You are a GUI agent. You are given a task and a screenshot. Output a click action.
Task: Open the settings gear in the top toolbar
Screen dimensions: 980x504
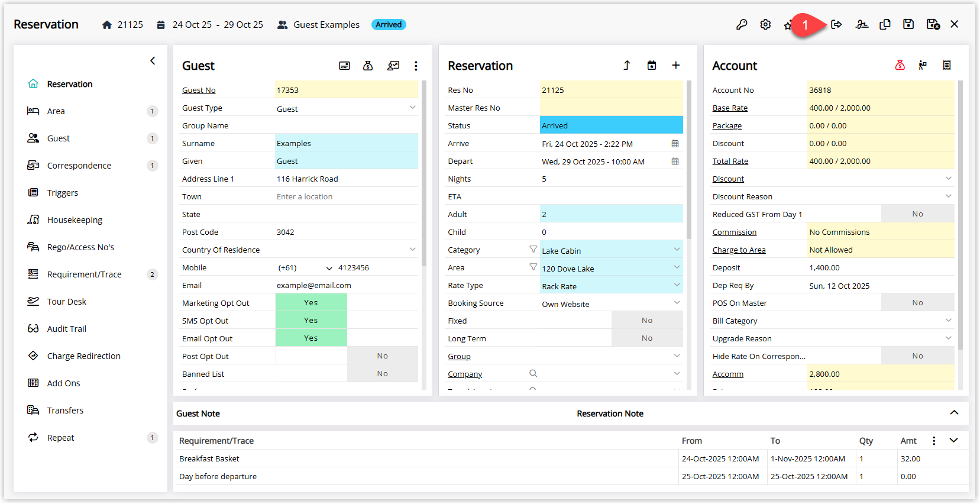765,24
